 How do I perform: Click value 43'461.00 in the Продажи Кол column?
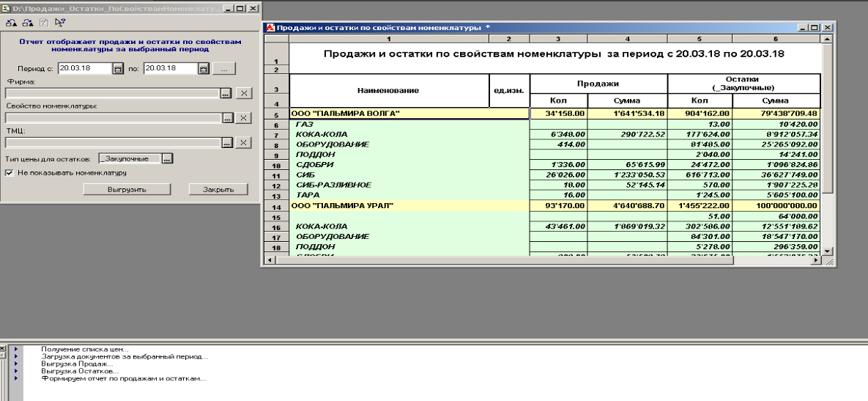pyautogui.click(x=559, y=226)
